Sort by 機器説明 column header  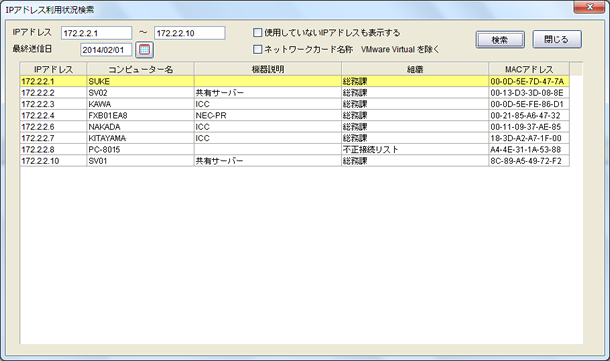tap(268, 69)
